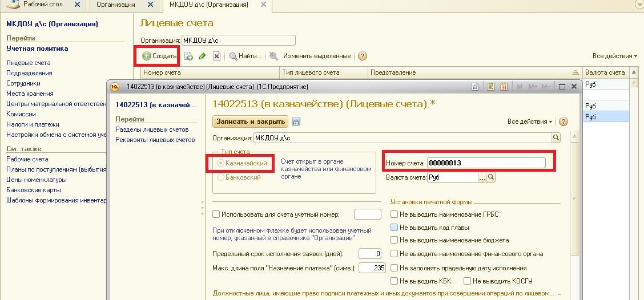Image resolution: width=644 pixels, height=300 pixels.
Task: Close the Рабочий стол tab
Action: (77, 5)
